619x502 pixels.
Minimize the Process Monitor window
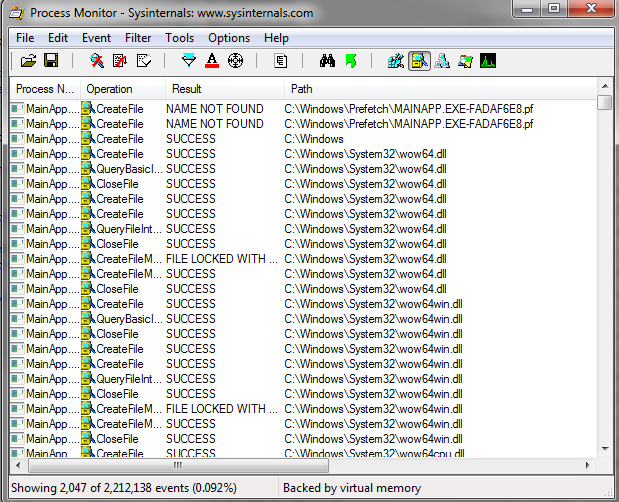pos(527,8)
